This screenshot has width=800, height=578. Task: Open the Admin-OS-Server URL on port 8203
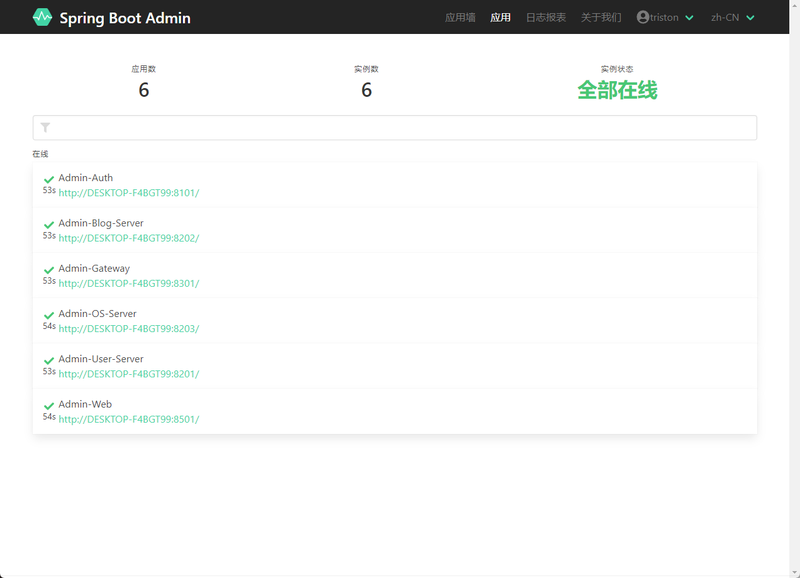tap(129, 329)
